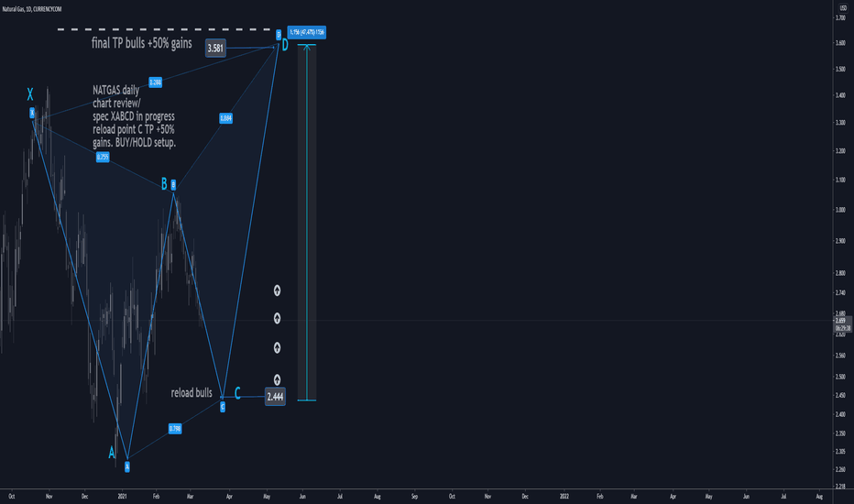
Task: Click the 3.000 price axis tick
Action: 841,210
